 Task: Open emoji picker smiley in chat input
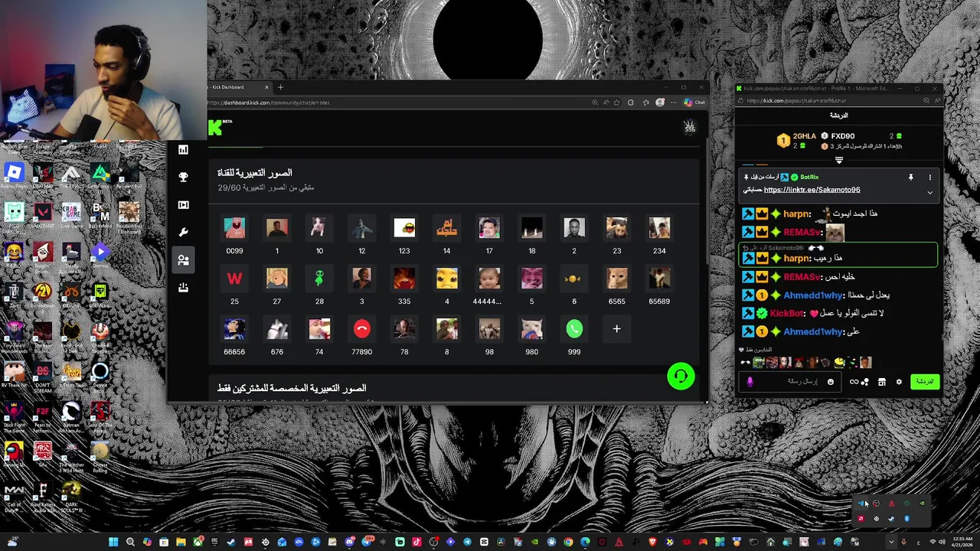(x=830, y=381)
